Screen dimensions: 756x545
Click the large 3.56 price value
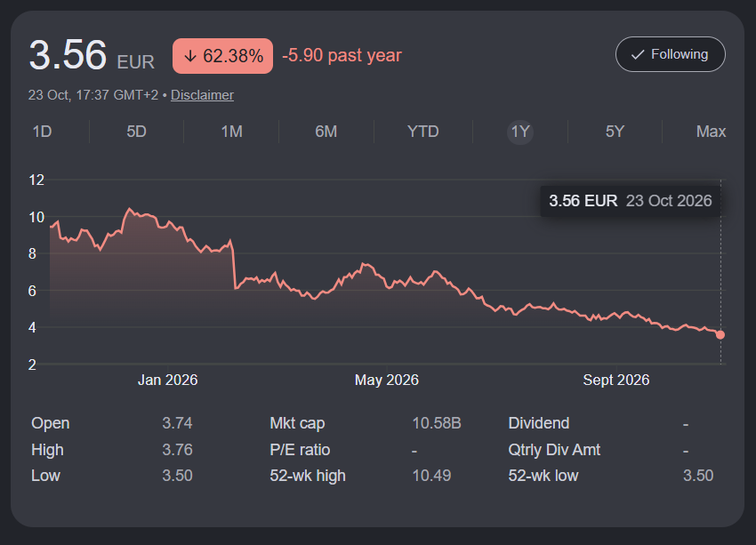pyautogui.click(x=68, y=54)
